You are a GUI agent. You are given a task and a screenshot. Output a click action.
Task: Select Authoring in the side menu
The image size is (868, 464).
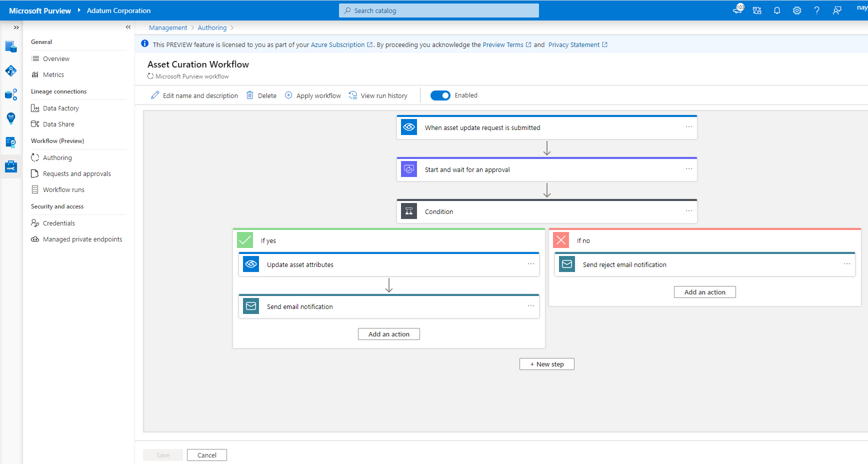[x=57, y=157]
